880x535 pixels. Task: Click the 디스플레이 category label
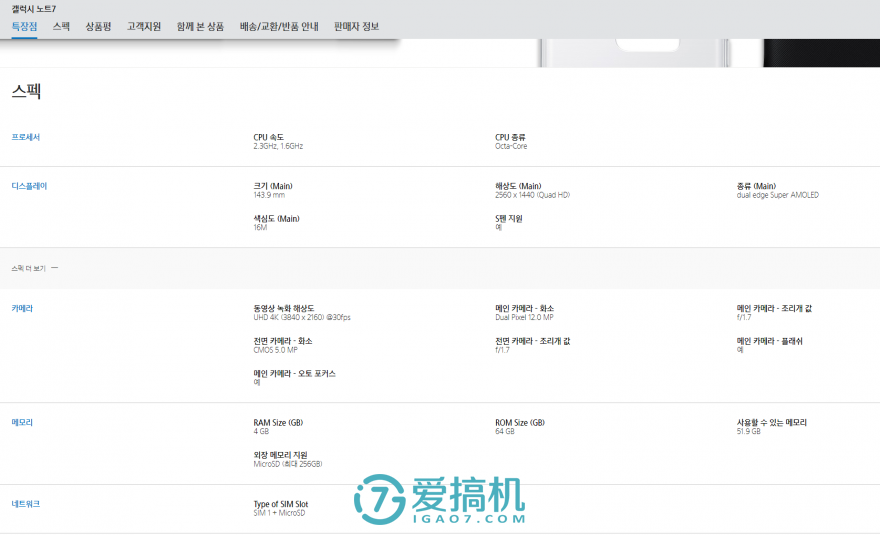[x=29, y=186]
